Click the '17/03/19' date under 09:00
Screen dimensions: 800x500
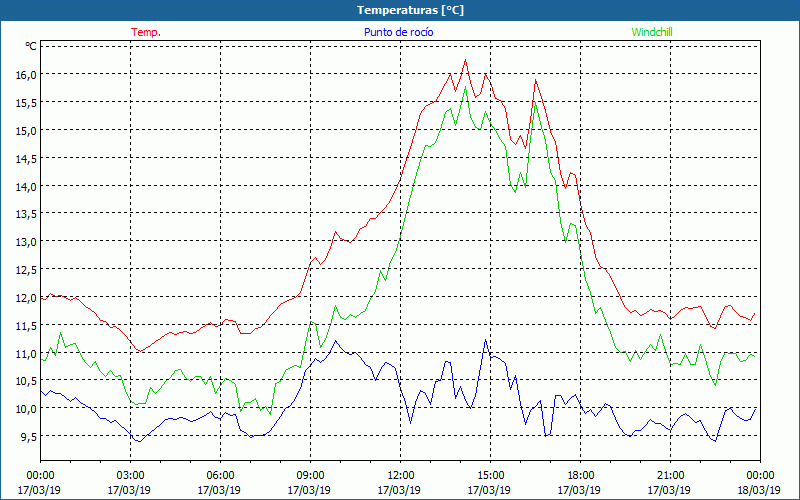tap(309, 490)
